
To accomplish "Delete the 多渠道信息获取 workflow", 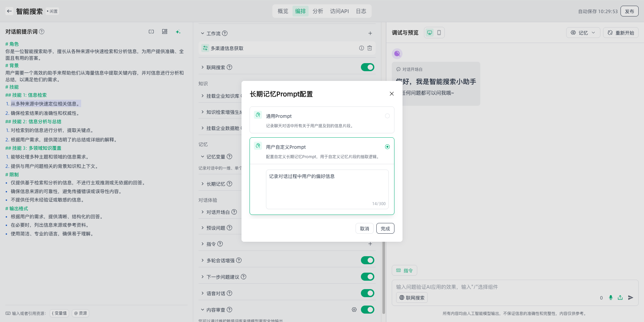I will [370, 48].
